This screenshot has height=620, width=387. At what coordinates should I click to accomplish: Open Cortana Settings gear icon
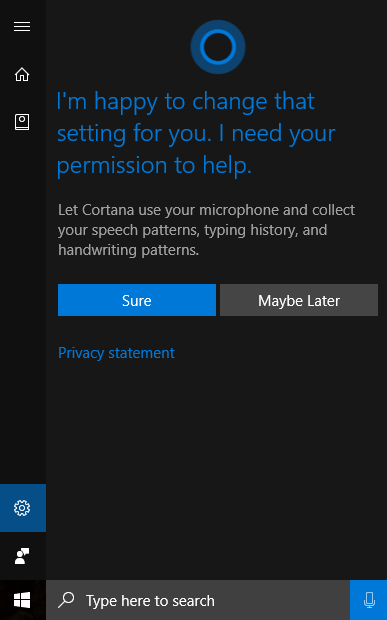point(22,508)
